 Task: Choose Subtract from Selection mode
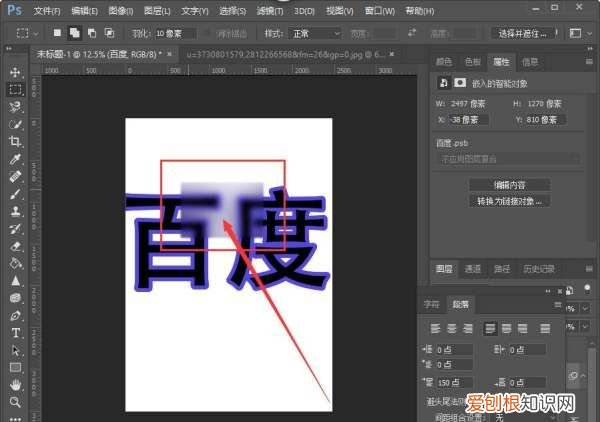pos(92,33)
